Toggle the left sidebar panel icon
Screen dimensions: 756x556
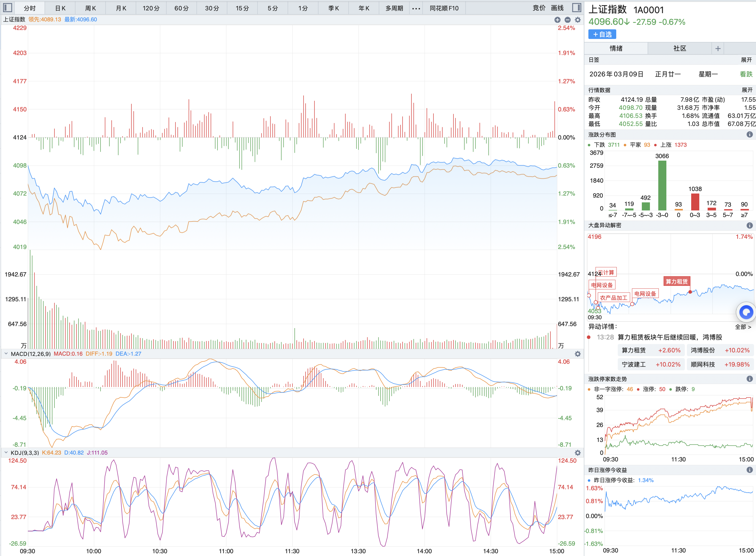point(7,8)
